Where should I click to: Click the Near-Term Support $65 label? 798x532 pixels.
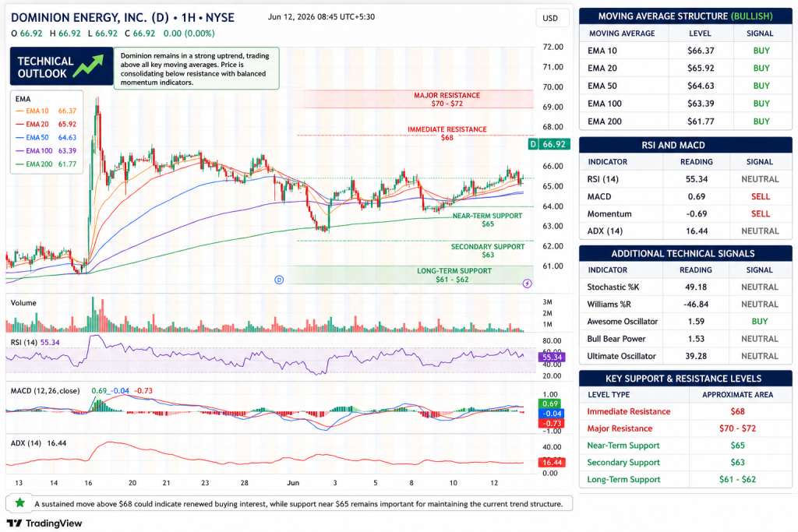[487, 220]
